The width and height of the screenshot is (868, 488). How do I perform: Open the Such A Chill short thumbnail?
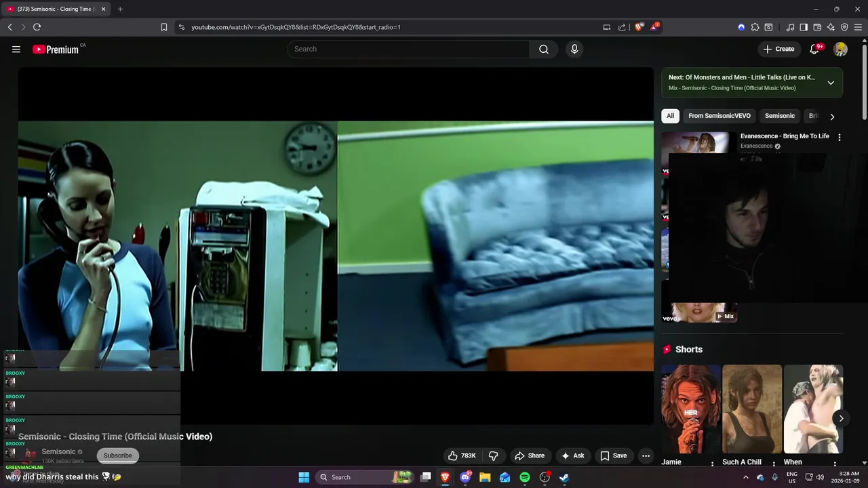(752, 409)
